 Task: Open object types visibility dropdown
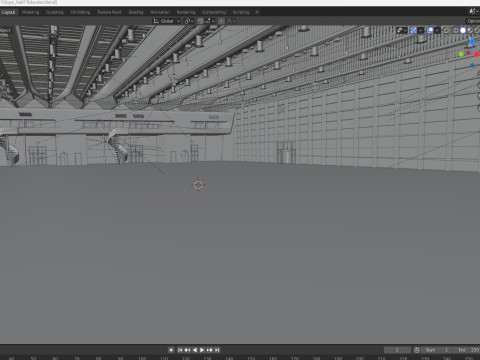(402, 30)
